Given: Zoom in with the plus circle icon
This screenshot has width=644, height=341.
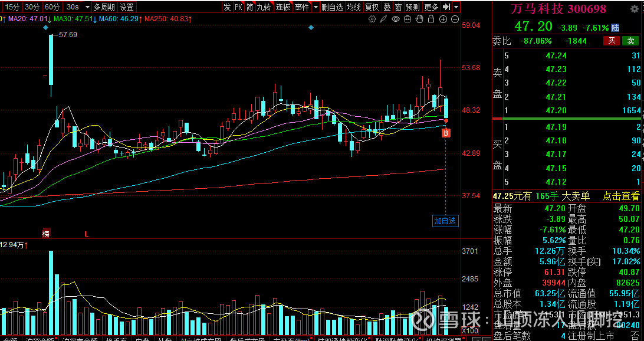Looking at the screenshot, I should [x=443, y=19].
